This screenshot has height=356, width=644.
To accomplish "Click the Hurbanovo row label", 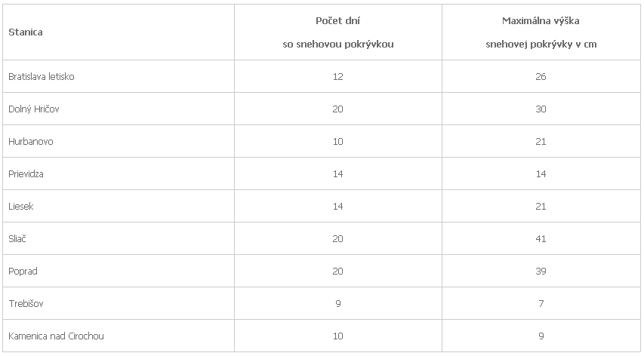I will (31, 142).
